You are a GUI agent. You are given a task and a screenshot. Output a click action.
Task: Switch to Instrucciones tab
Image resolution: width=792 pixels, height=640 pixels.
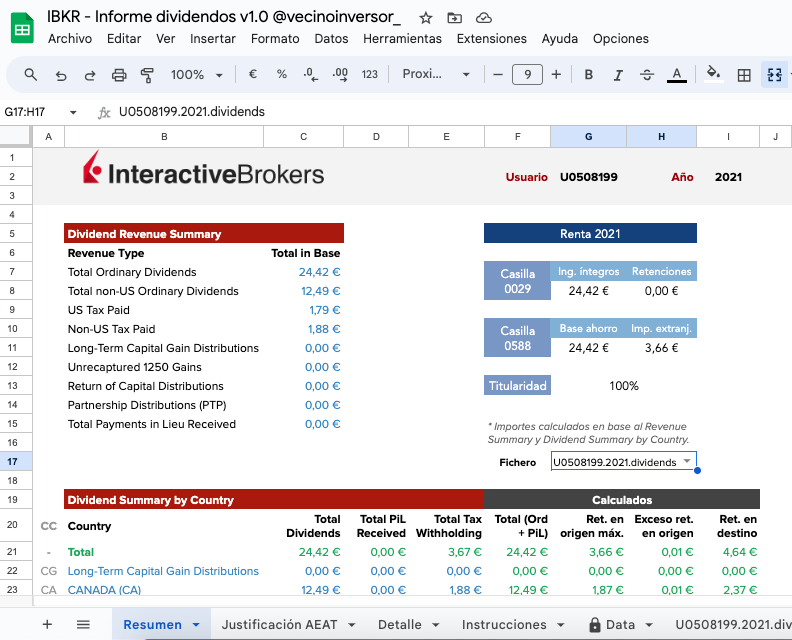pos(504,625)
